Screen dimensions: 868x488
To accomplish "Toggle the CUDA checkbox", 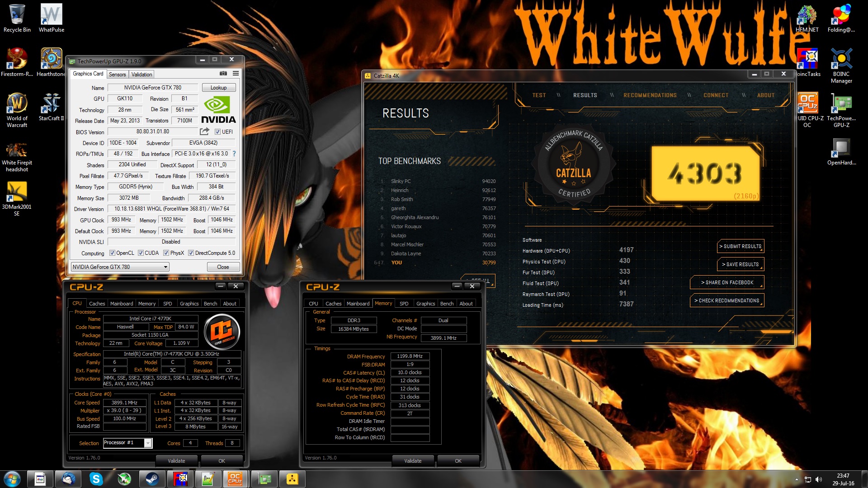I will [141, 253].
